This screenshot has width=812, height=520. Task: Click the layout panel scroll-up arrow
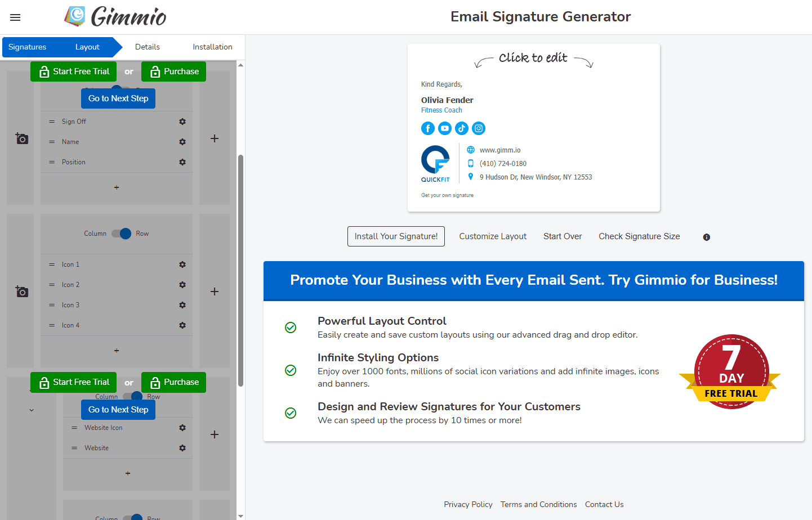click(x=241, y=65)
